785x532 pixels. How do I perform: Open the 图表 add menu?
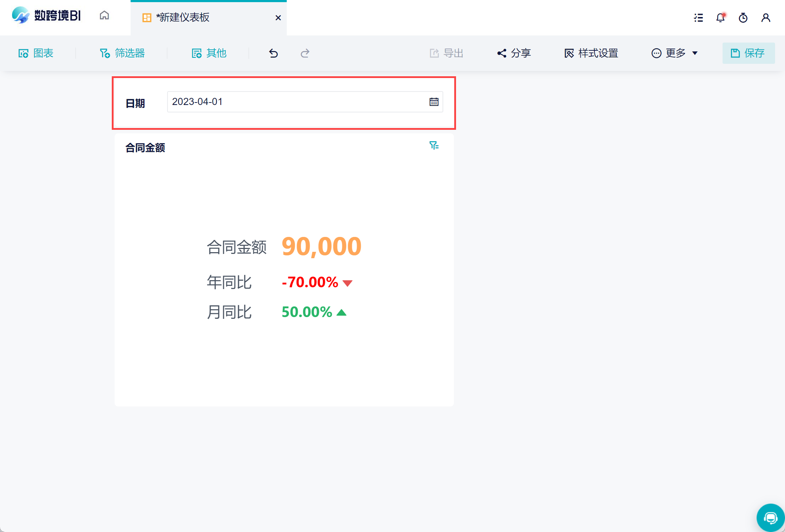pyautogui.click(x=36, y=53)
